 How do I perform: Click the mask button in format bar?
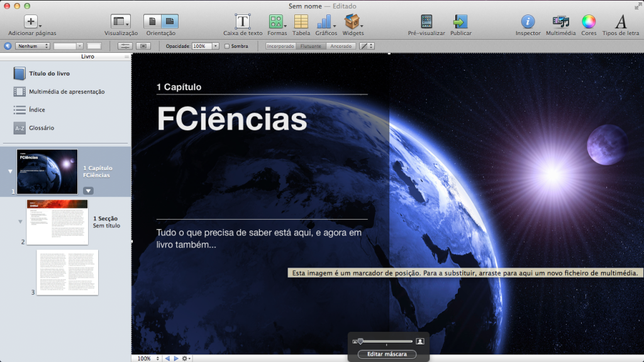pyautogui.click(x=143, y=46)
